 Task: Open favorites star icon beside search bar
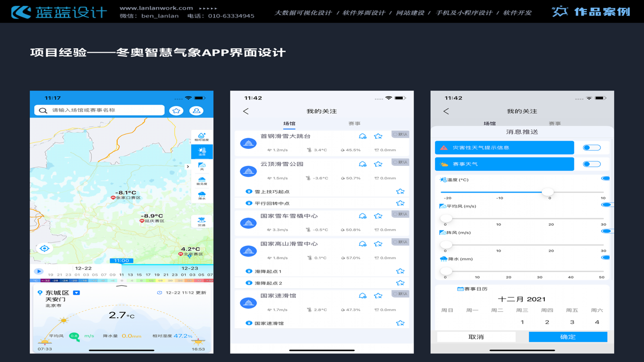[176, 111]
